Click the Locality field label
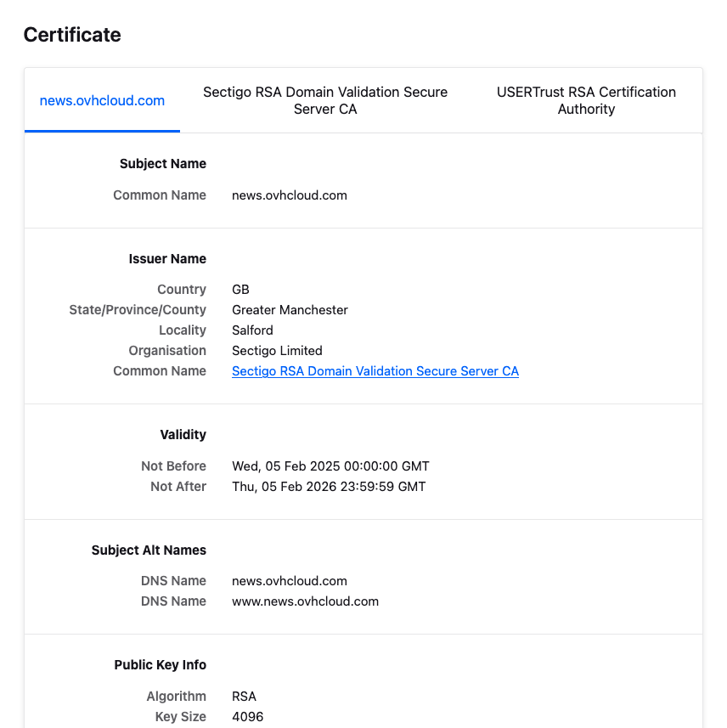 pyautogui.click(x=183, y=330)
